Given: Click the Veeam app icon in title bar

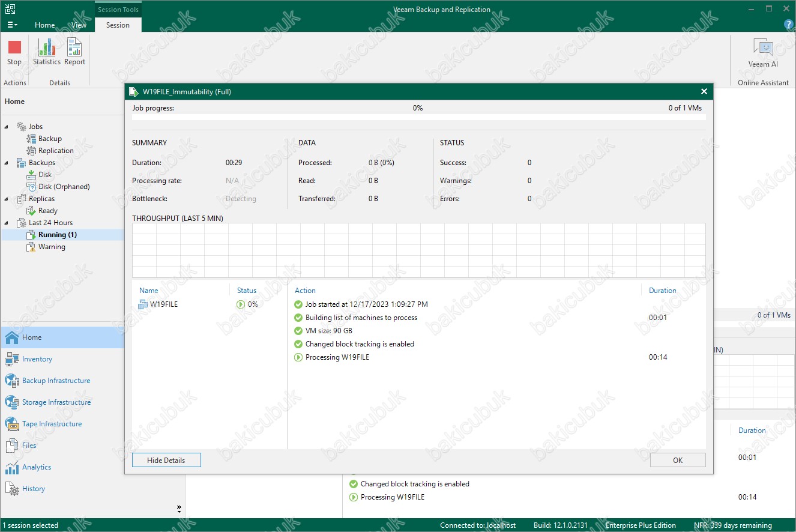Looking at the screenshot, I should [x=10, y=9].
